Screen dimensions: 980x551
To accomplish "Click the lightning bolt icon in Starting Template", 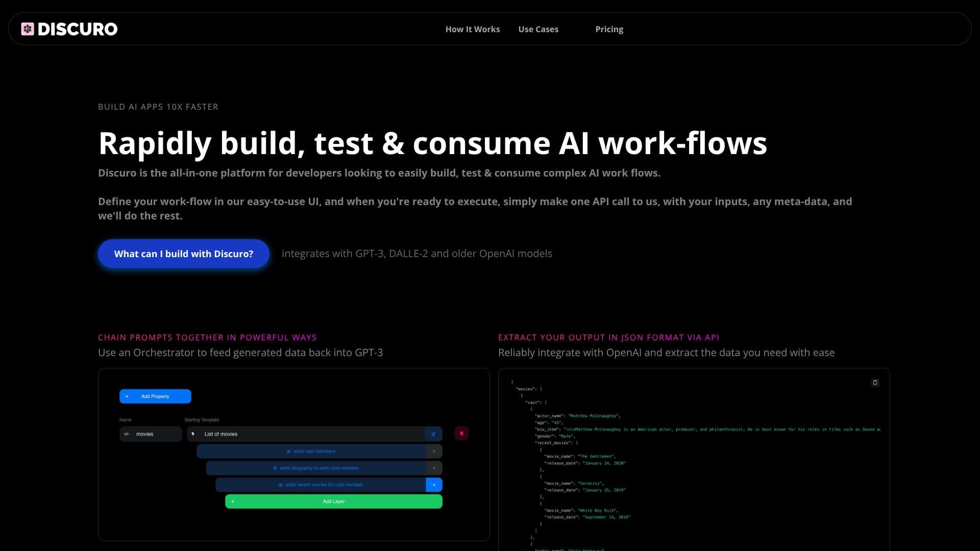I will (193, 434).
